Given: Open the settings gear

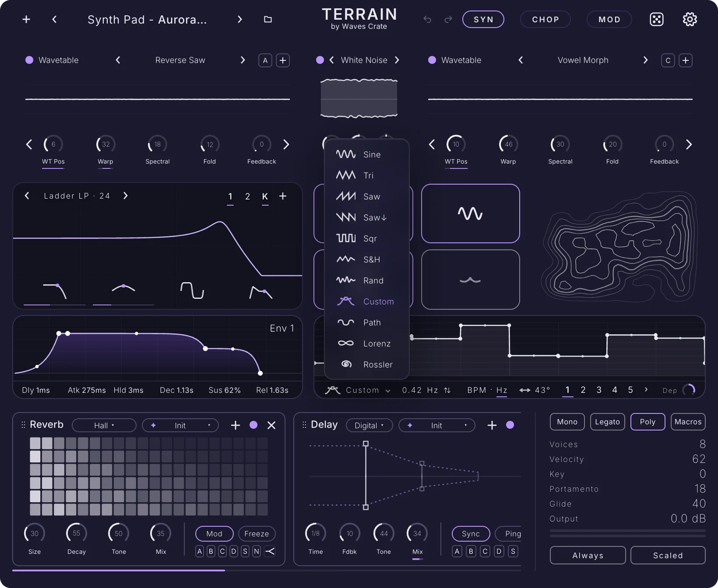Looking at the screenshot, I should pyautogui.click(x=690, y=19).
